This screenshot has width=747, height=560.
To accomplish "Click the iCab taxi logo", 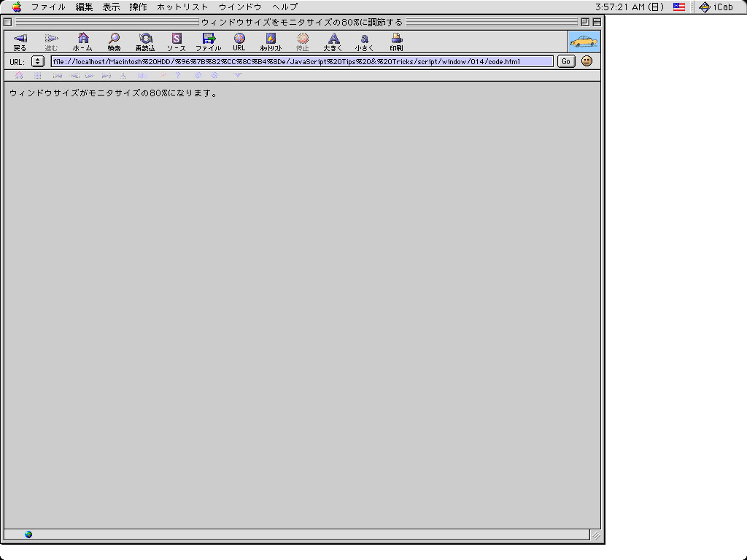I will (584, 42).
